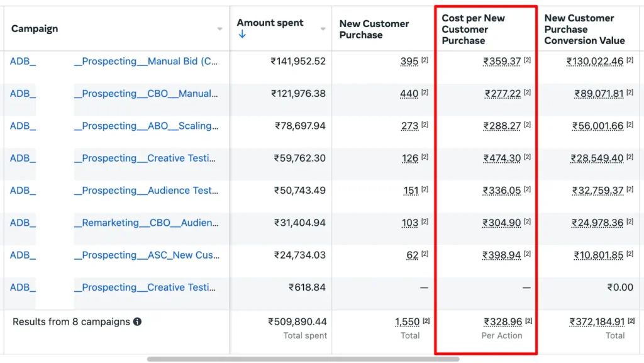The image size is (644, 363).
Task: Select the New Customer Purchase Conversion Value header
Action: (x=584, y=29)
